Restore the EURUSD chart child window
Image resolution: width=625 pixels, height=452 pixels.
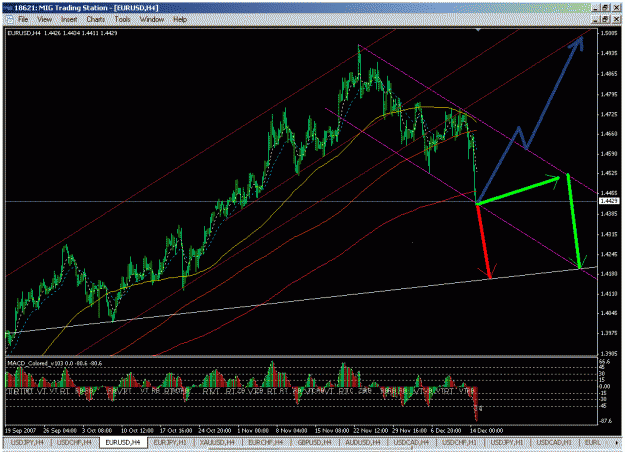(x=605, y=19)
